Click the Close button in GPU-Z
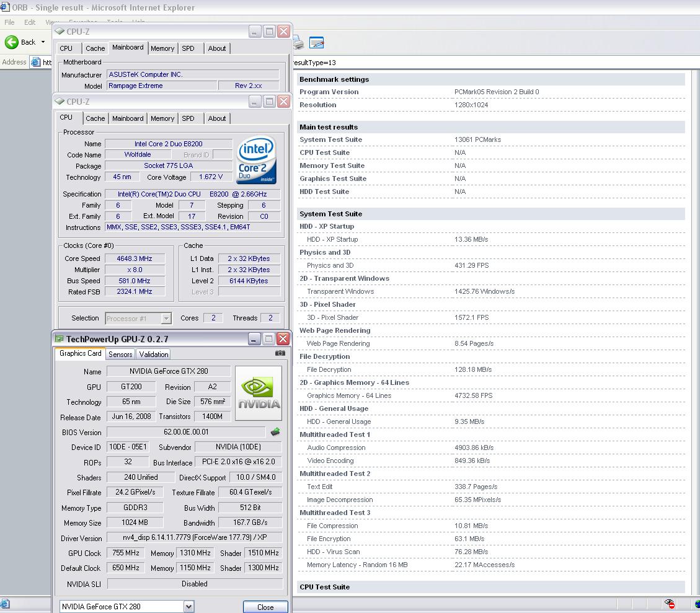This screenshot has width=700, height=613. tap(265, 607)
